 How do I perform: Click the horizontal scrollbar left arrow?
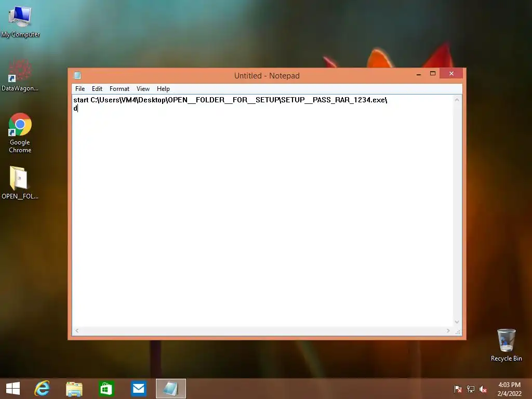click(77, 330)
